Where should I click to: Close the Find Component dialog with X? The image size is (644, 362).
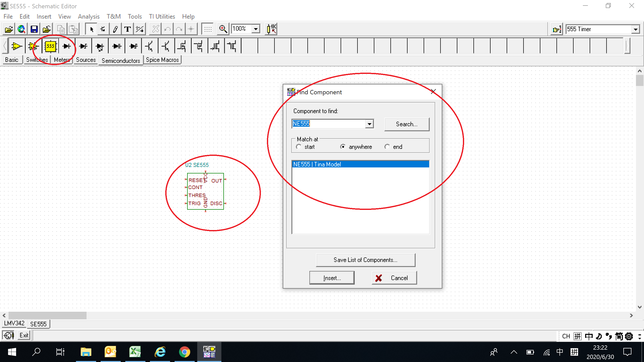click(x=433, y=92)
